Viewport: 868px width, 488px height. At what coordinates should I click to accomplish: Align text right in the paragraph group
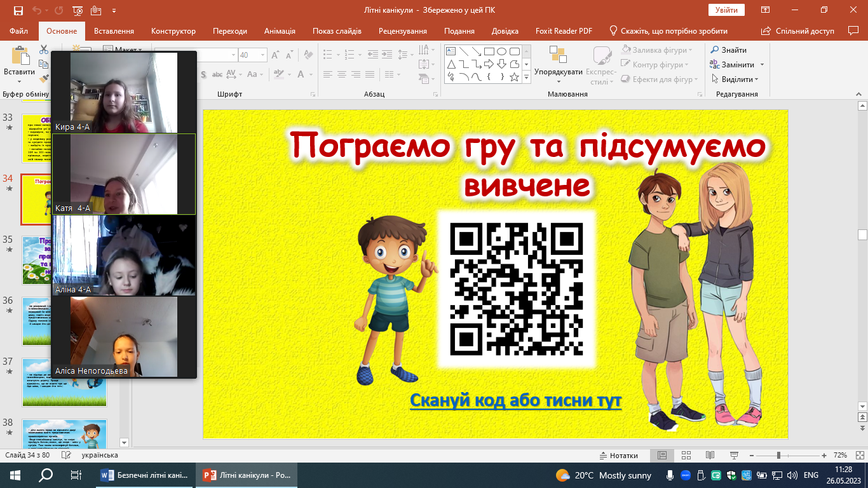[357, 74]
